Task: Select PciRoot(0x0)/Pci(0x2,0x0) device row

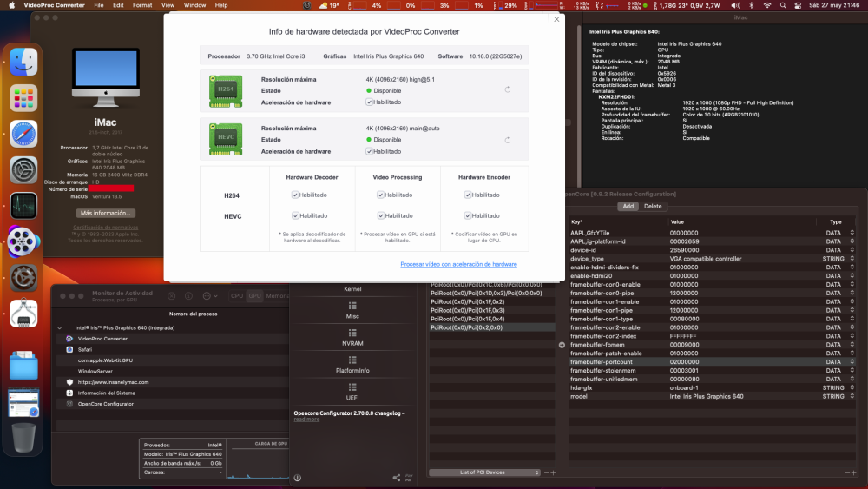Action: point(492,327)
